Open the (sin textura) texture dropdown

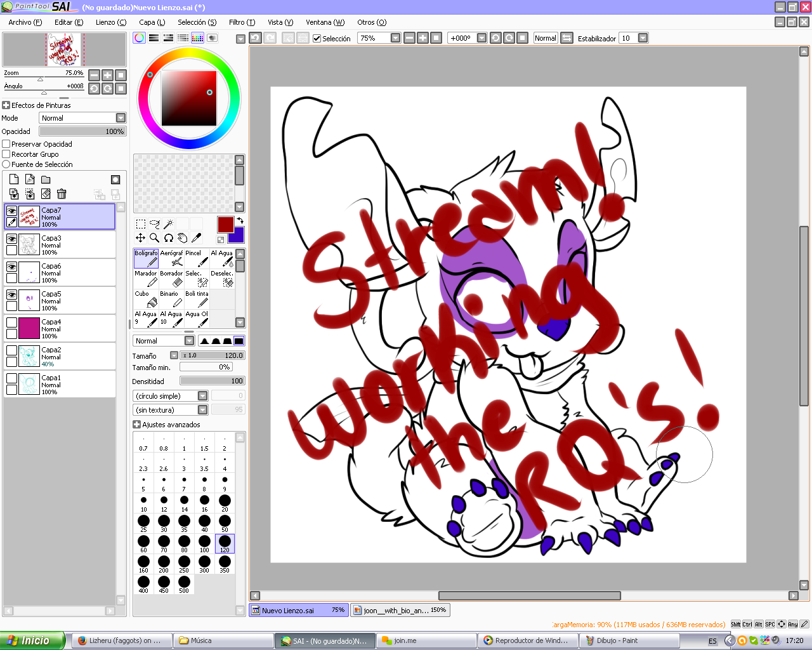(202, 410)
